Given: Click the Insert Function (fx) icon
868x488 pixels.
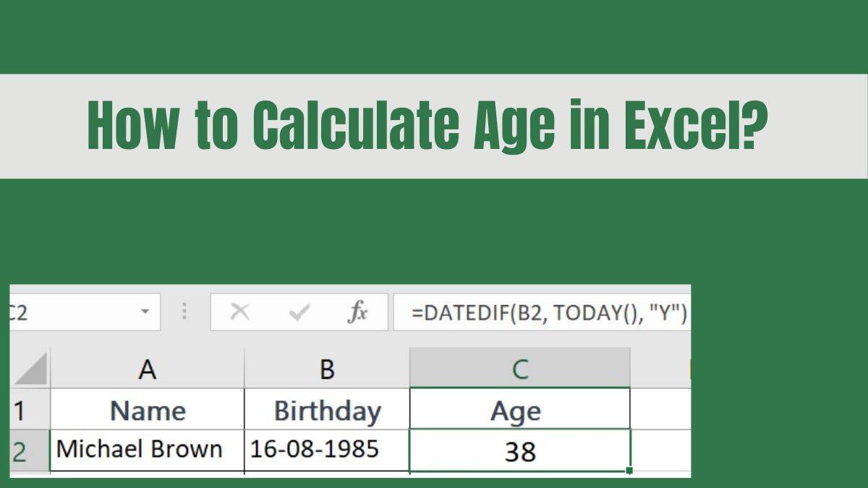Looking at the screenshot, I should (359, 312).
